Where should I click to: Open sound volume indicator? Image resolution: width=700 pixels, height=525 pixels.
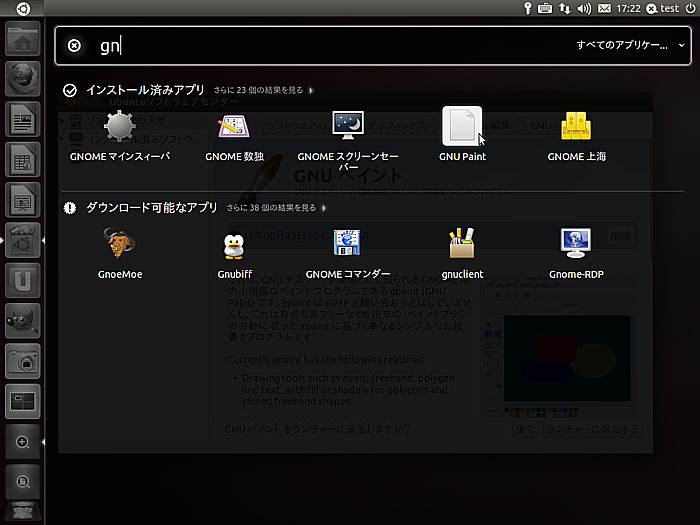pos(584,8)
